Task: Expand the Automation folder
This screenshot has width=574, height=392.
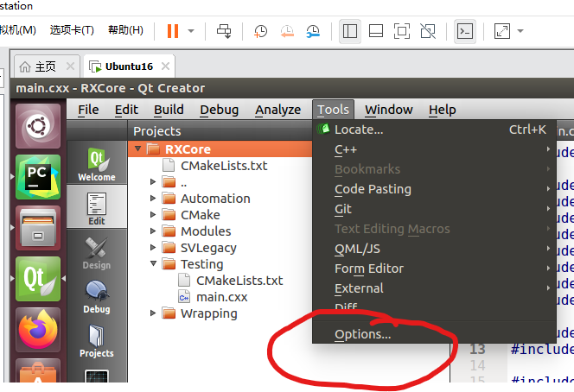Action: (153, 199)
